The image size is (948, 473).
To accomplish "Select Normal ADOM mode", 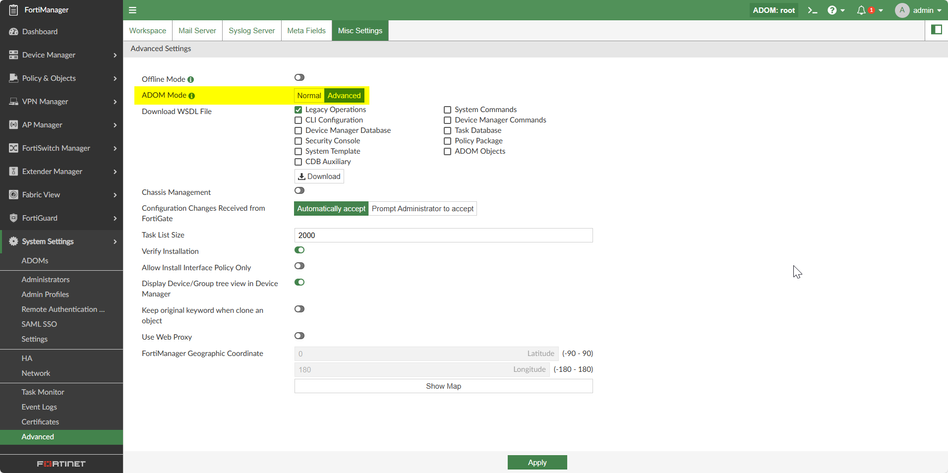I will [309, 96].
